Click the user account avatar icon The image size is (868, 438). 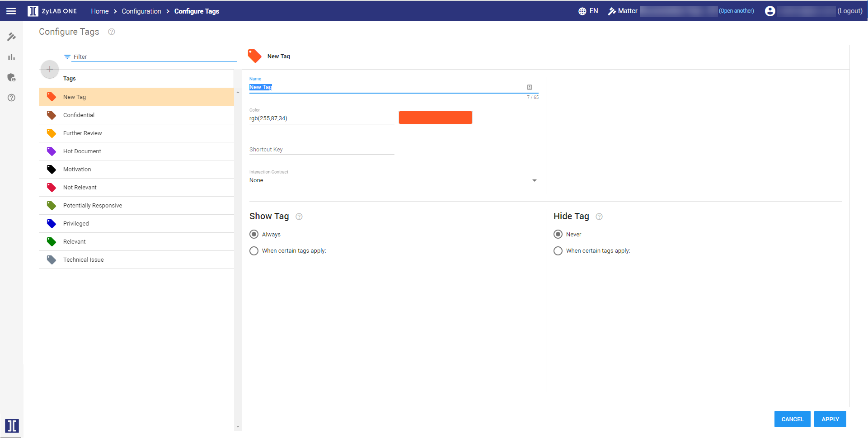770,11
